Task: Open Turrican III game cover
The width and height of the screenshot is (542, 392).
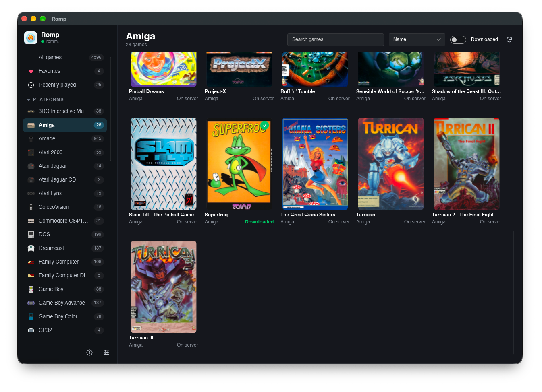Action: coord(164,287)
